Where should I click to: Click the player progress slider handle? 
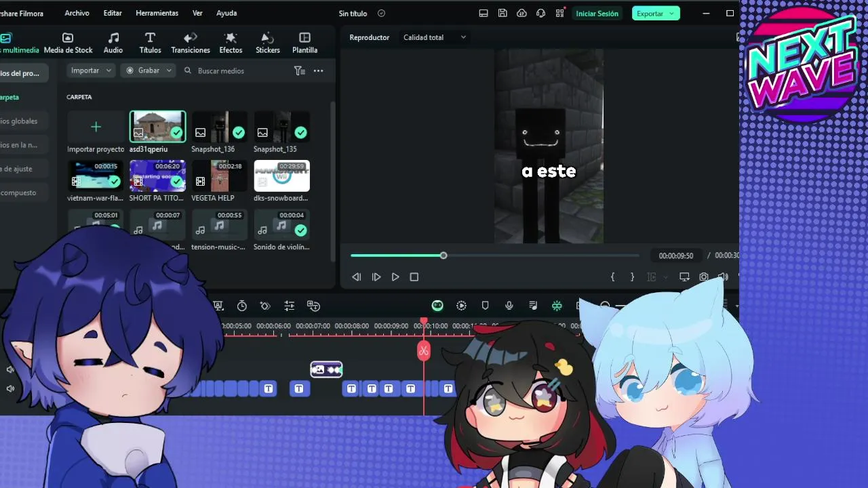pos(443,256)
